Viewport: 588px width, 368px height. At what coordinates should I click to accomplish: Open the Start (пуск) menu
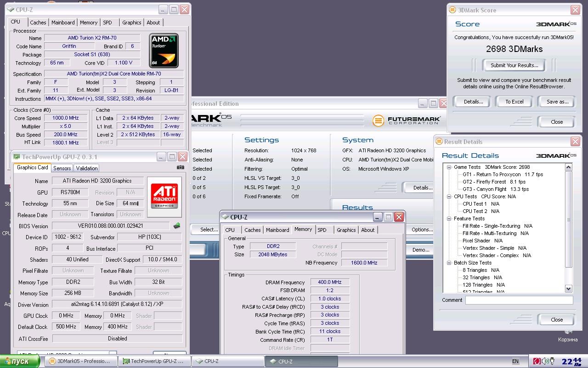click(x=21, y=361)
